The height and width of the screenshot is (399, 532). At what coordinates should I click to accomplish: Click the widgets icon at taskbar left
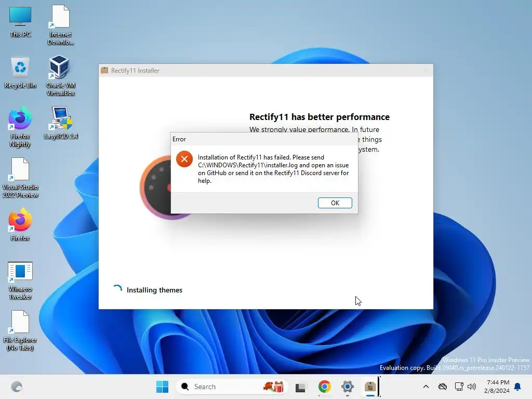[x=17, y=387]
